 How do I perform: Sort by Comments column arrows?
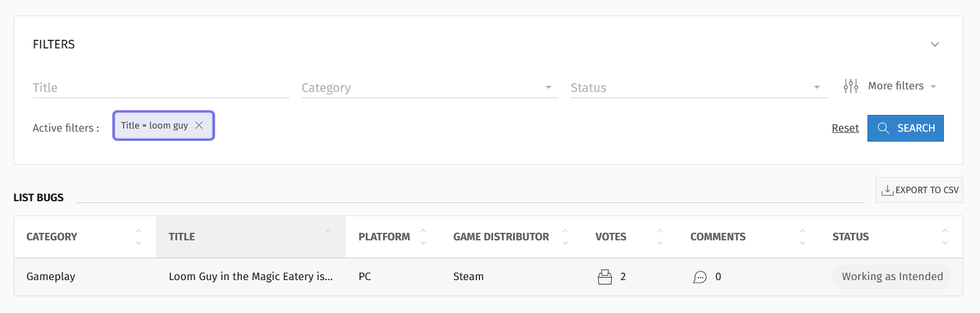[802, 237]
